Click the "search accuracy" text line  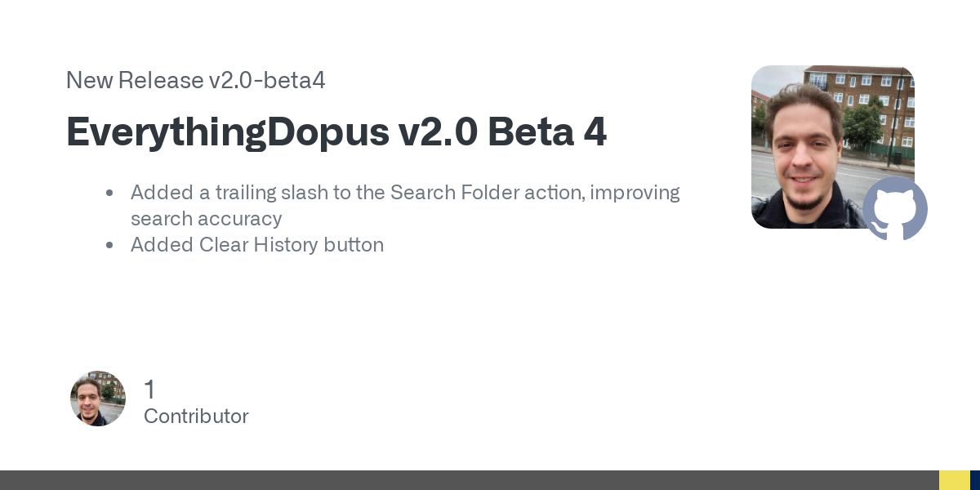click(x=206, y=219)
